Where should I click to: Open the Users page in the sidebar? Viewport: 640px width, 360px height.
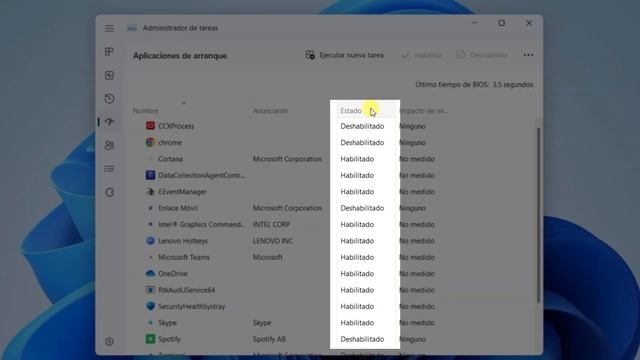[109, 145]
